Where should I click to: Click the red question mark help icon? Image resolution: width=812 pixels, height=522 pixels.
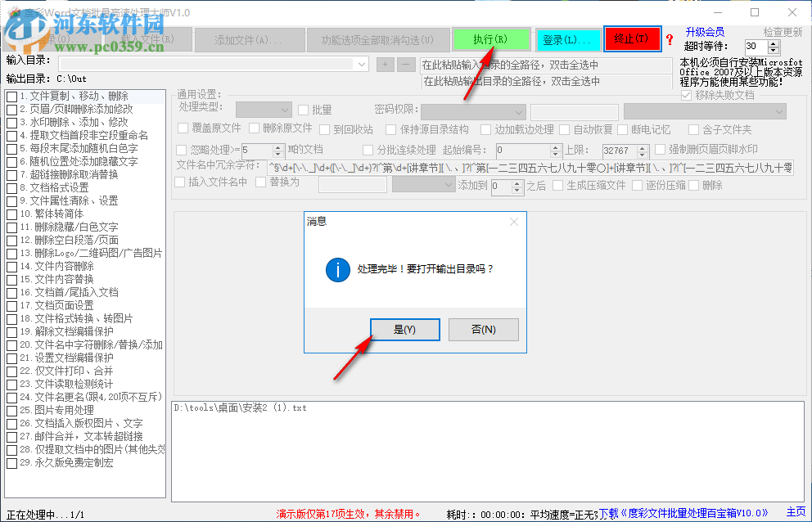(670, 39)
